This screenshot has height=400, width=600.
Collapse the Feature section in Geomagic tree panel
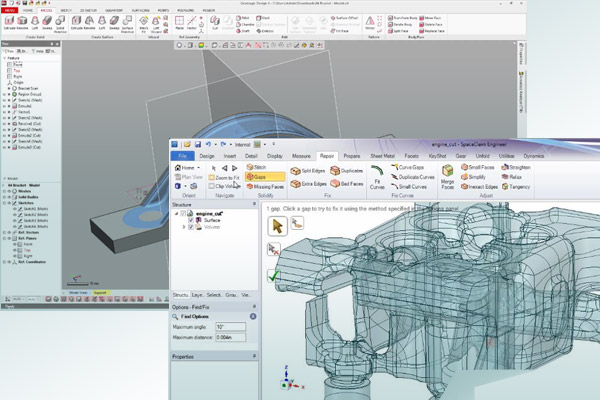5,58
